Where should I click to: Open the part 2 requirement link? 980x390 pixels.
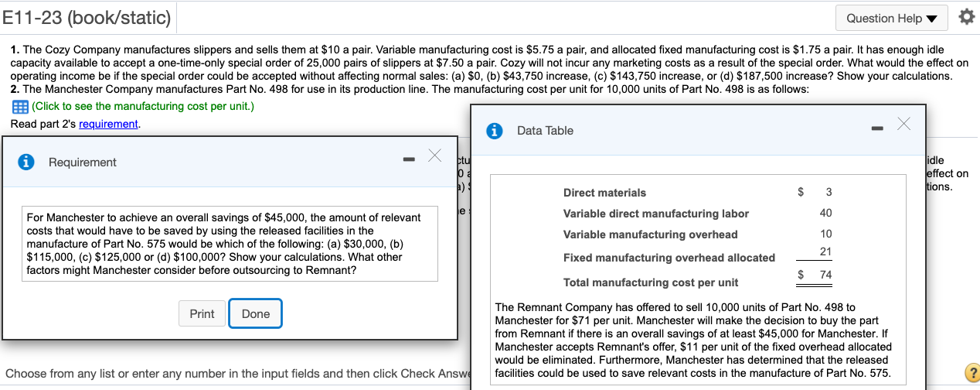[x=109, y=124]
